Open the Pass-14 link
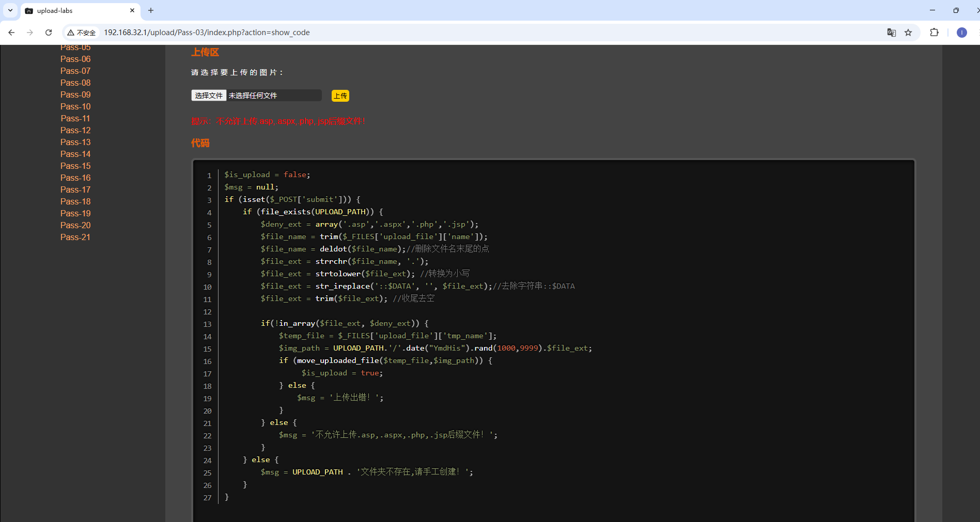This screenshot has width=980, height=522. click(x=75, y=154)
